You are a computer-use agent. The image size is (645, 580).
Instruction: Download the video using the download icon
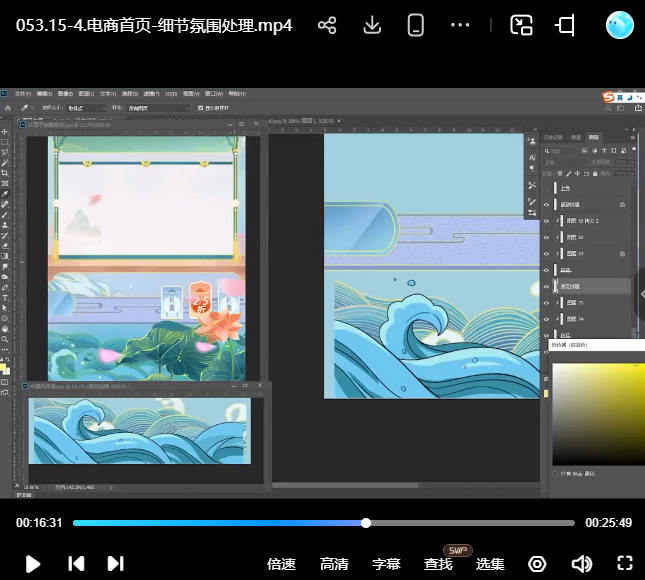[x=372, y=26]
